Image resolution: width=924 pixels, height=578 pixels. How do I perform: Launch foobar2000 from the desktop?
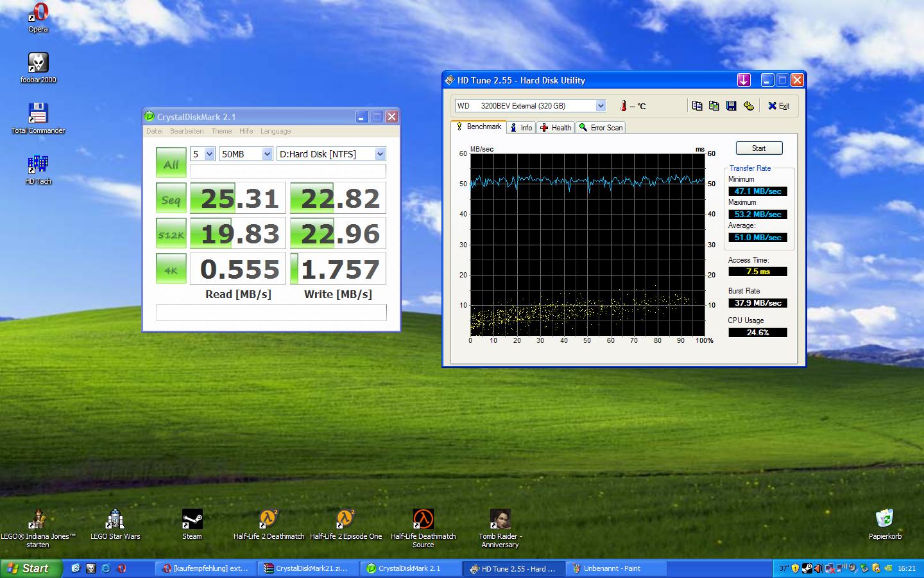[x=38, y=67]
